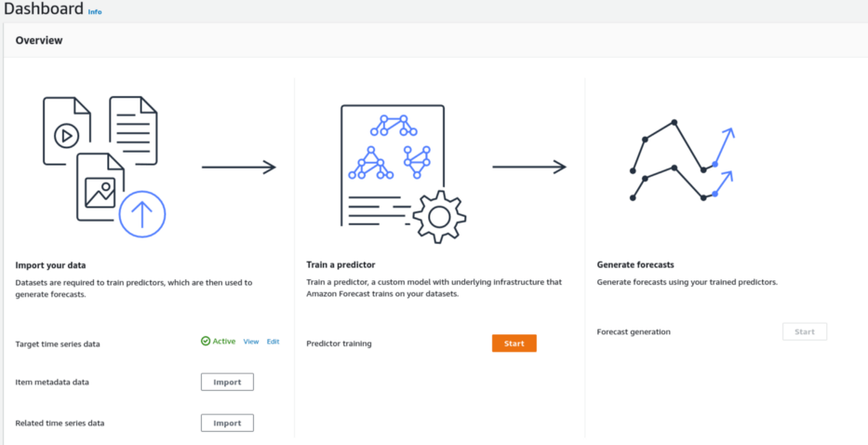The height and width of the screenshot is (445, 868).
Task: Click the green Active status check icon
Action: click(x=206, y=342)
